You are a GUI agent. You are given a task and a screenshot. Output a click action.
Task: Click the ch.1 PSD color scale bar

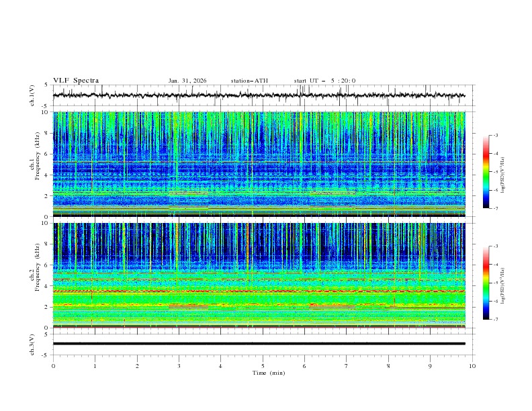[486, 172]
